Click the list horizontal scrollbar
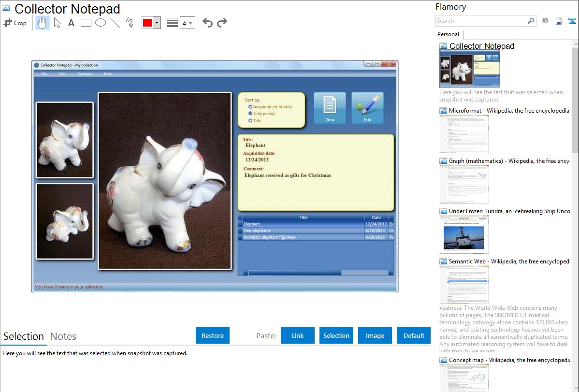579x392 pixels. pyautogui.click(x=295, y=273)
